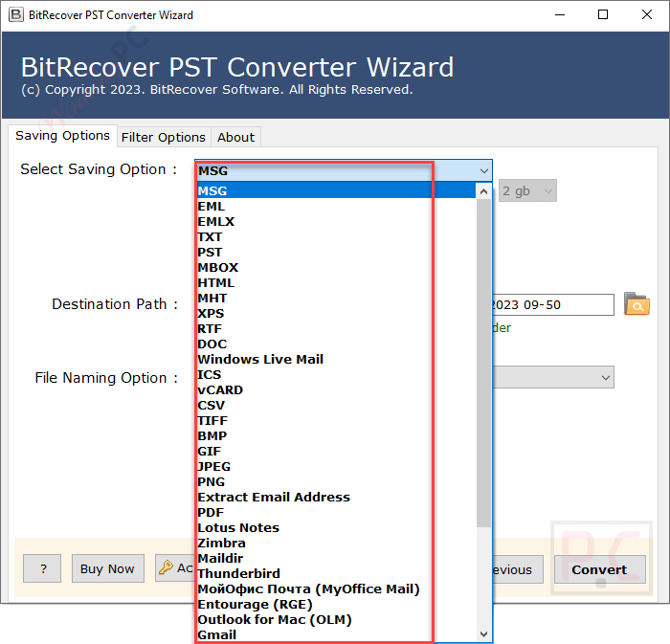
Task: Click the dropdown list scrollbar thumb
Action: tap(483, 363)
